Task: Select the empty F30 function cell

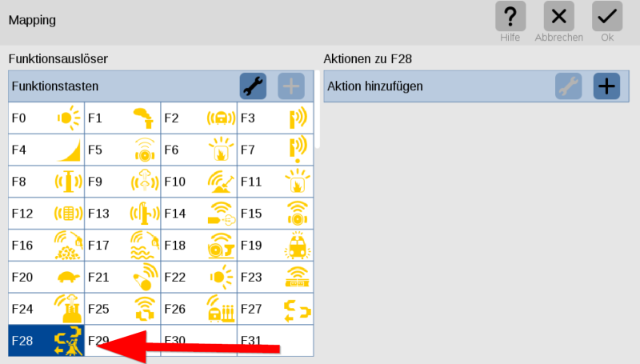Action: pos(198,341)
